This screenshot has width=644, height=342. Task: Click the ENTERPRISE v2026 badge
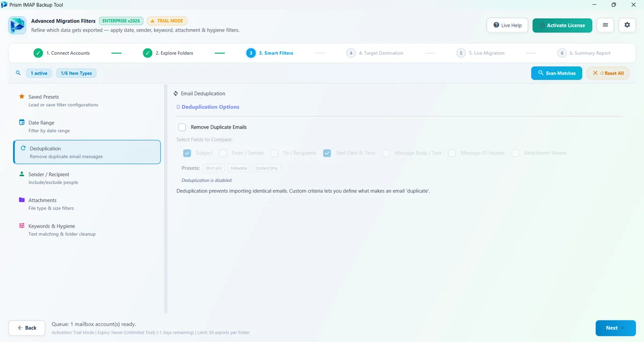[x=121, y=21]
